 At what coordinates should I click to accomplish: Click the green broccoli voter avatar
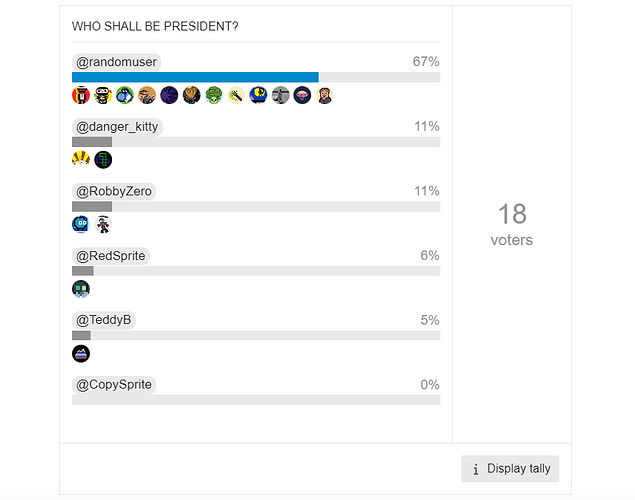[x=214, y=96]
